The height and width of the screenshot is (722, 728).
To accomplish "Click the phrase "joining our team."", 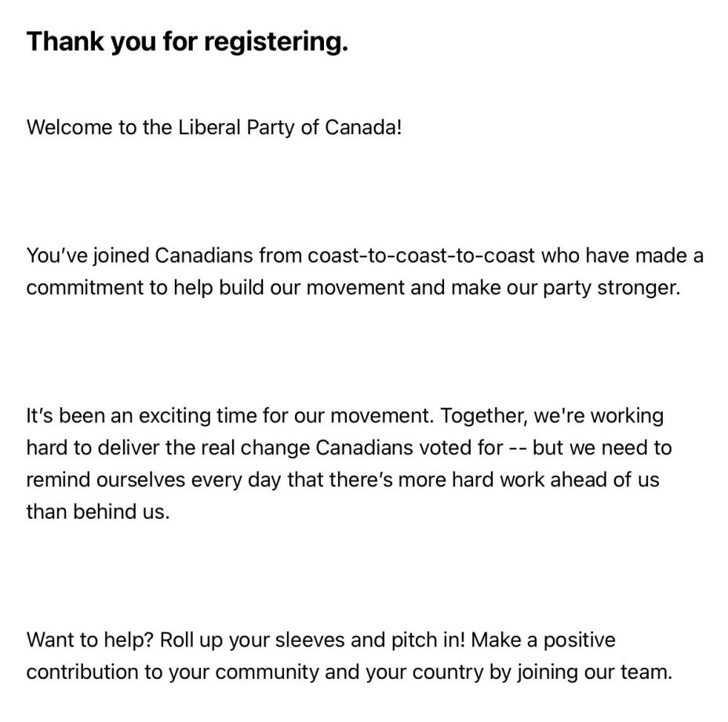I will tap(594, 672).
